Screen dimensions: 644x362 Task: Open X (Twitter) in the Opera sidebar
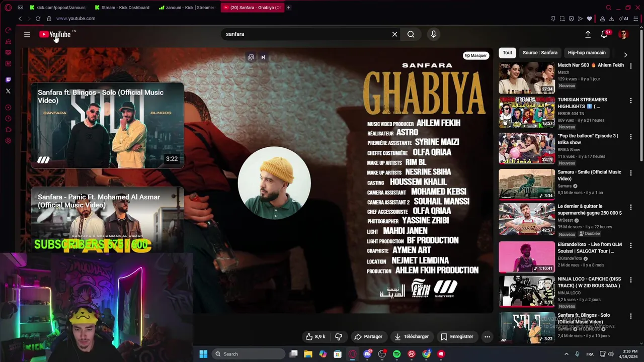(8, 91)
